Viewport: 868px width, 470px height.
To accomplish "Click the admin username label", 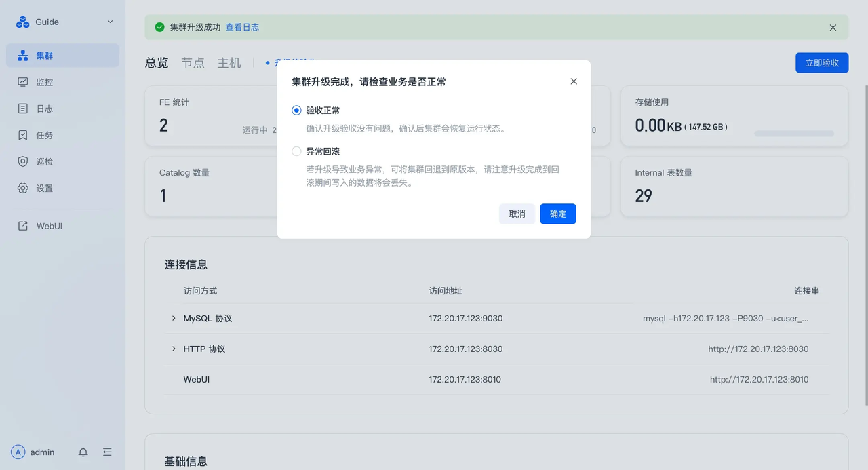I will (42, 452).
